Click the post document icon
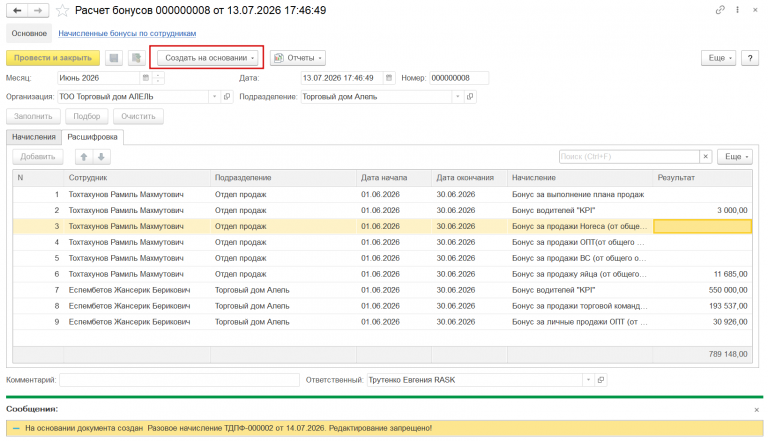 coord(137,58)
